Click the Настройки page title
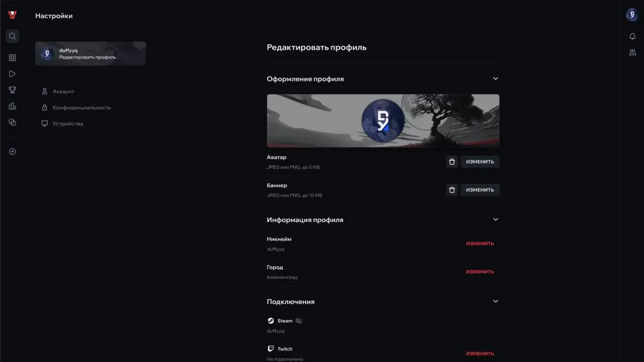This screenshot has height=362, width=644. click(x=54, y=16)
